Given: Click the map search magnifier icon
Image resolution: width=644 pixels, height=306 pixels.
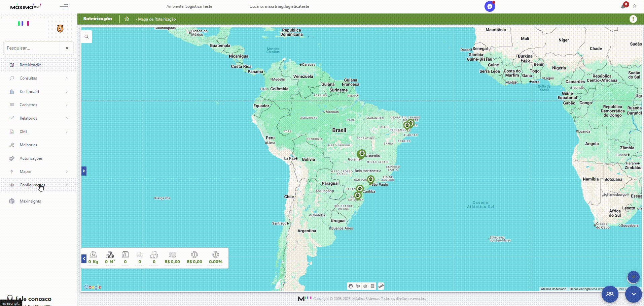Looking at the screenshot, I should click(86, 37).
